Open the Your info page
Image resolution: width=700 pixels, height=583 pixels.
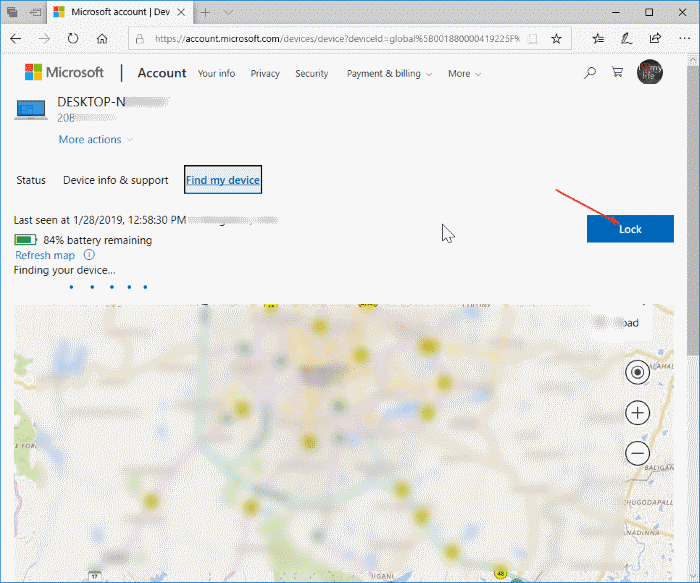tap(217, 74)
